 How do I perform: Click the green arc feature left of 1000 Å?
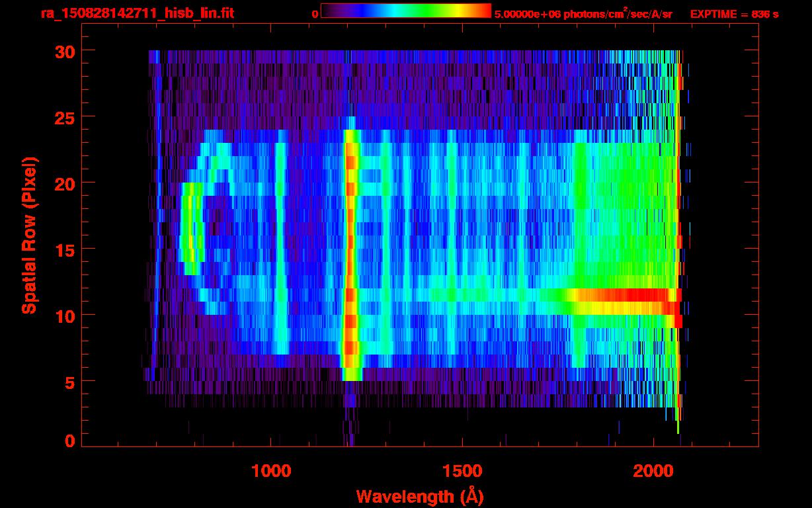191,228
